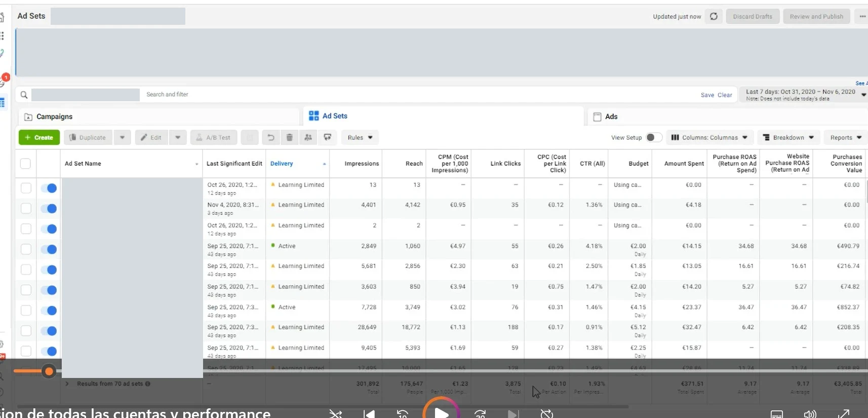Click the undo arrow icon in toolbar
The width and height of the screenshot is (868, 418).
point(271,137)
